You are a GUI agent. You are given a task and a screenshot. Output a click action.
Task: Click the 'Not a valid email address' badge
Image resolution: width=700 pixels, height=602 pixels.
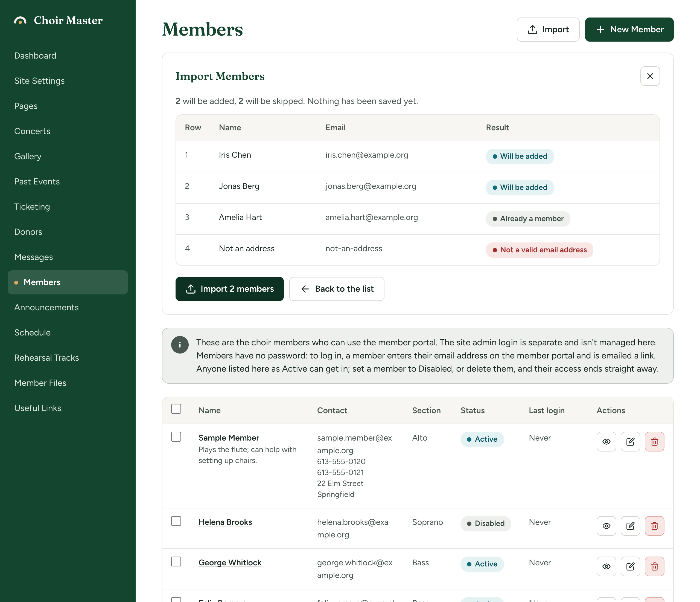(539, 250)
